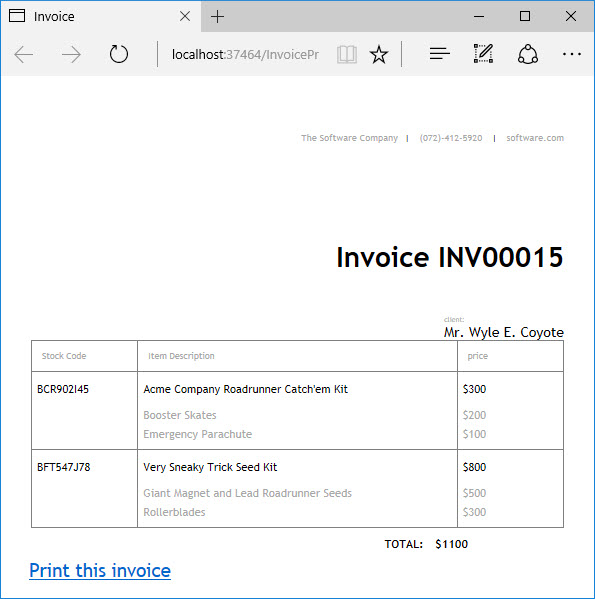This screenshot has height=599, width=595.
Task: Click the $500 sub-item price
Action: [474, 493]
